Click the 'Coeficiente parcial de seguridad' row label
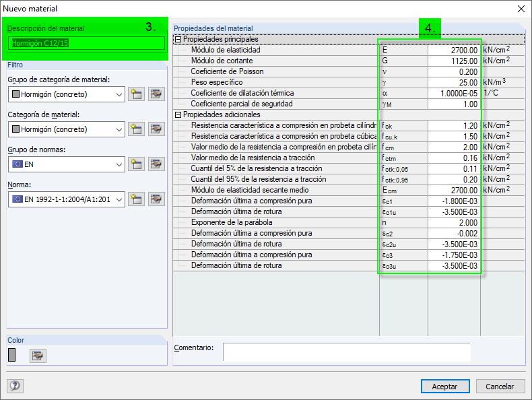The width and height of the screenshot is (532, 400). tap(242, 104)
